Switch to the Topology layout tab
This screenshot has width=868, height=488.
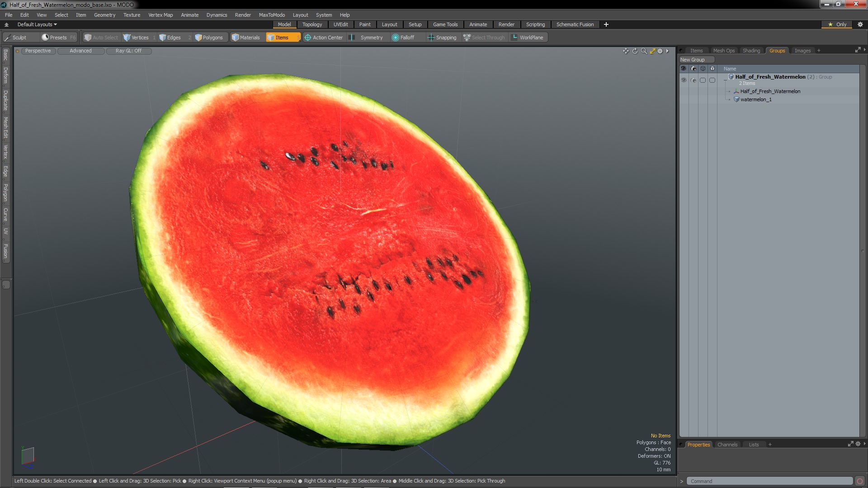(x=312, y=24)
